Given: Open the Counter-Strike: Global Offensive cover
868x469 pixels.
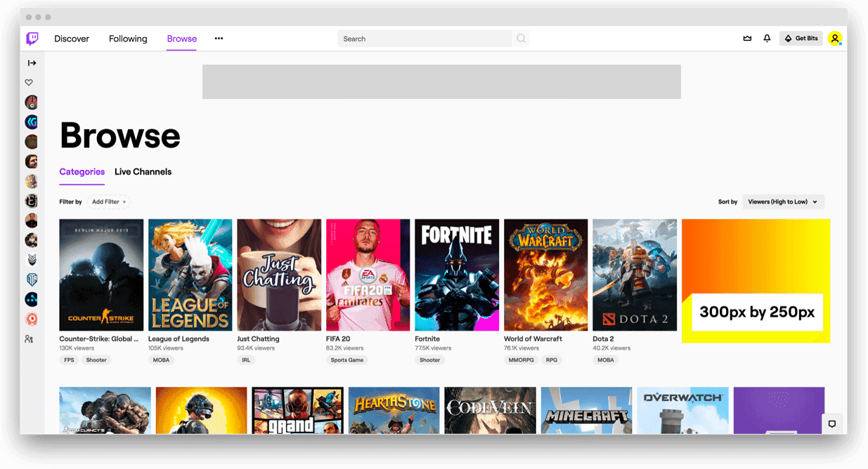Looking at the screenshot, I should 101,275.
